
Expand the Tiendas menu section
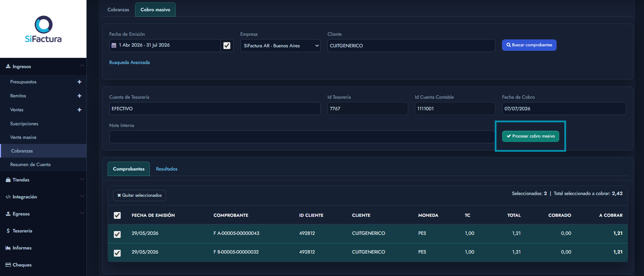tap(82, 179)
